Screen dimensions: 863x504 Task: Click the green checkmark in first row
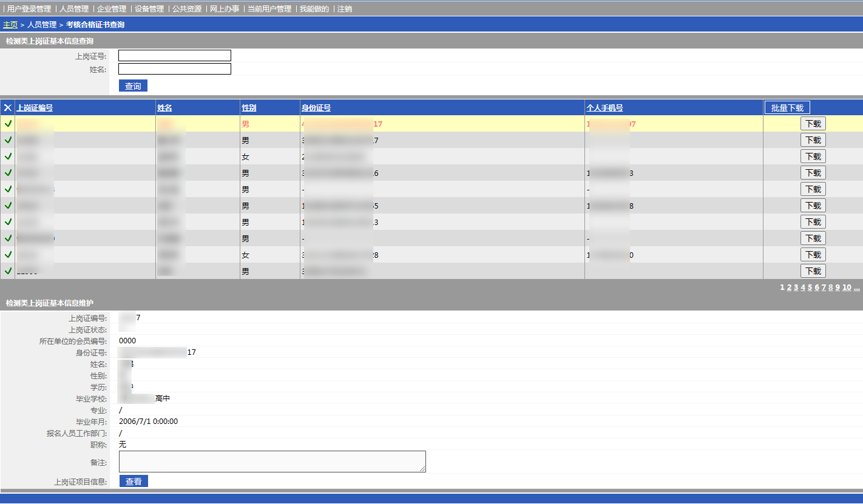pos(8,124)
